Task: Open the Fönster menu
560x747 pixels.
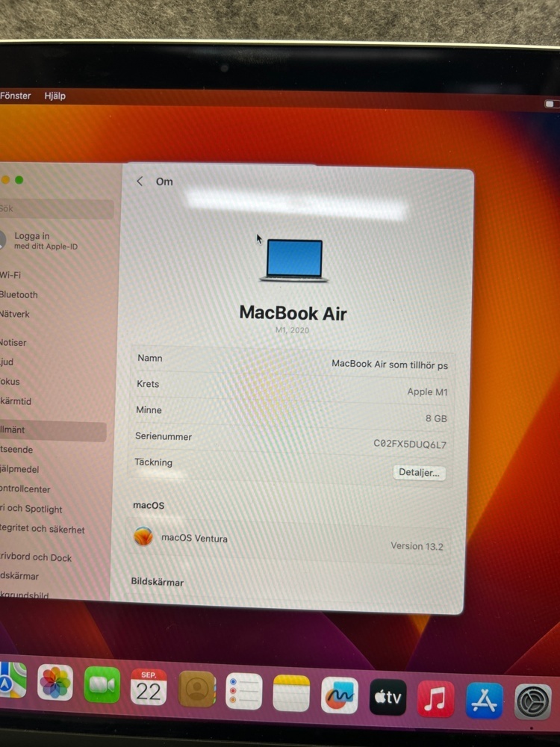Action: click(15, 96)
